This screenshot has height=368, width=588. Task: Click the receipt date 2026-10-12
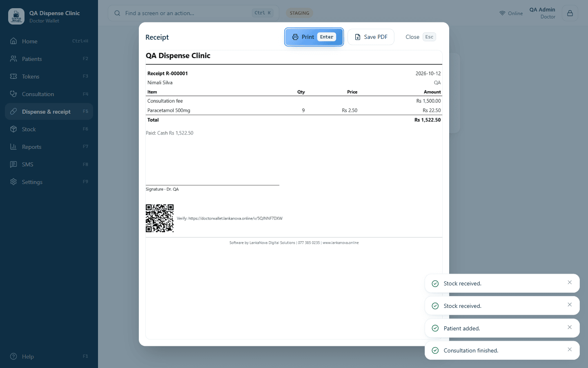[x=428, y=74]
